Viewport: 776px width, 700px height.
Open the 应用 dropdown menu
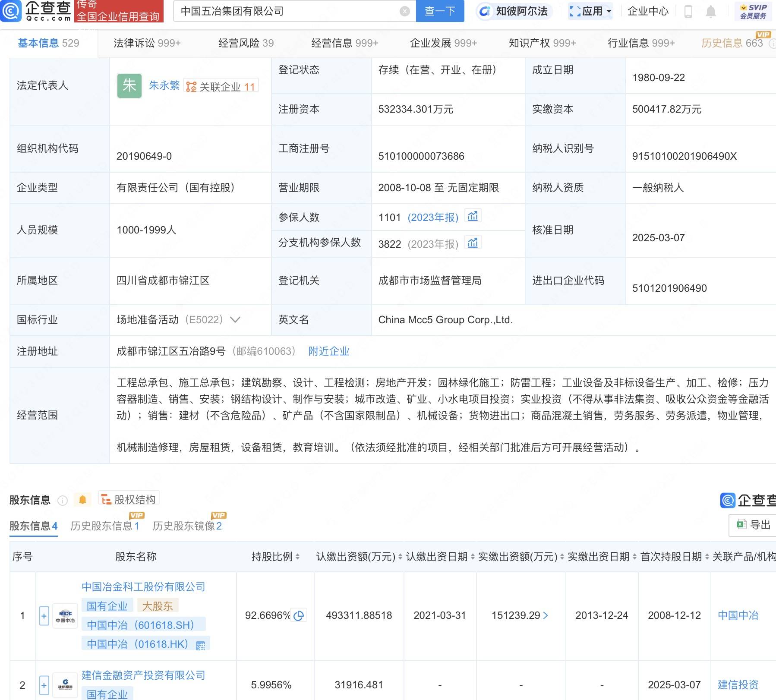[591, 11]
